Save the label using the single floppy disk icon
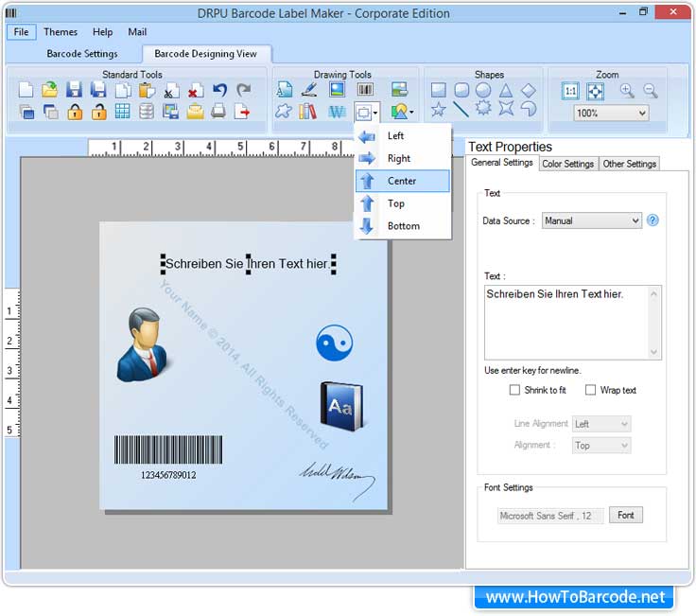Viewport: 696px width, 616px height. coord(74,90)
